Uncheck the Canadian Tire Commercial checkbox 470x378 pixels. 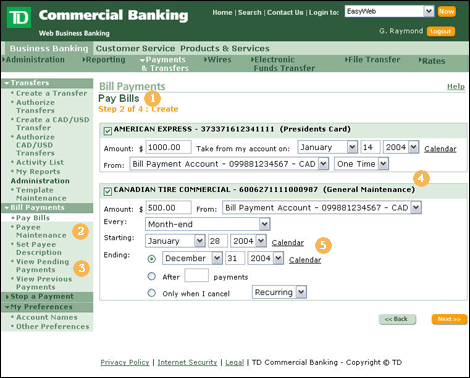click(x=107, y=191)
